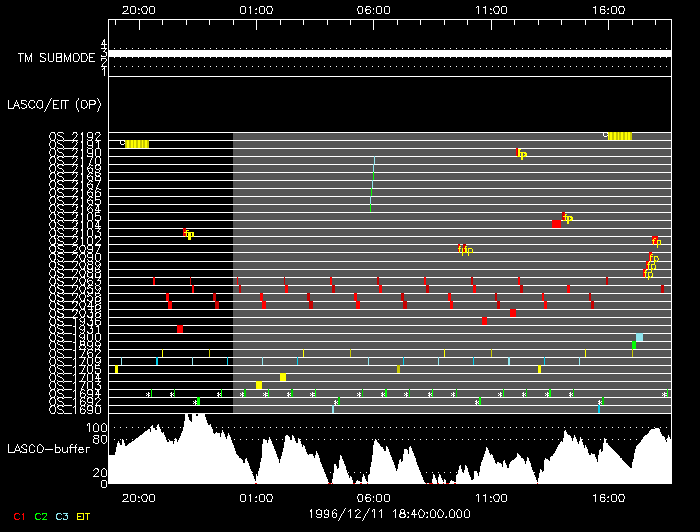Click the OS_2192 row label

(x=75, y=136)
